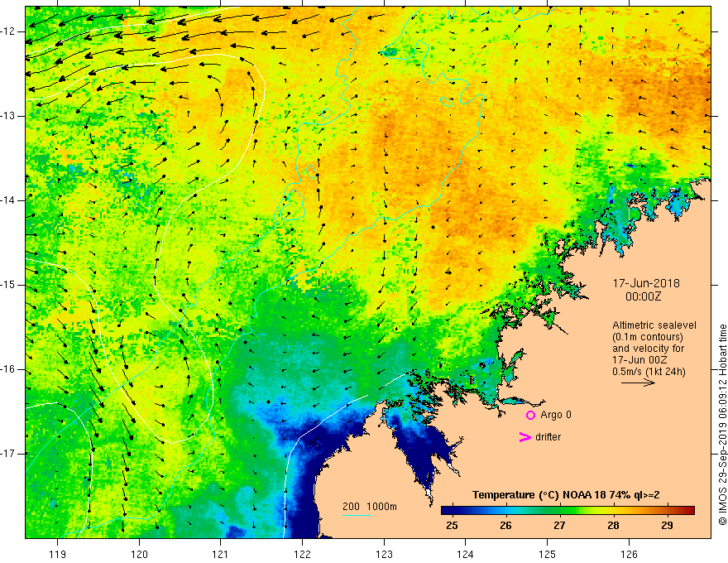Screen dimensions: 728x563
Task: Click latitude axis label -15
Action: (x=8, y=285)
